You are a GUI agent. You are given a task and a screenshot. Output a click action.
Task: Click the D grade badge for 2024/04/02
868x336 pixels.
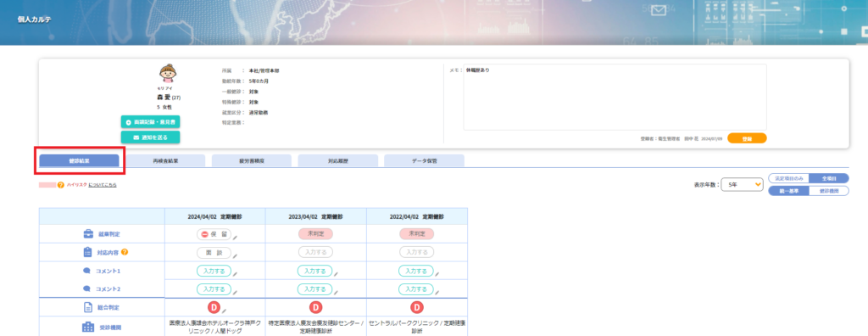(x=214, y=307)
